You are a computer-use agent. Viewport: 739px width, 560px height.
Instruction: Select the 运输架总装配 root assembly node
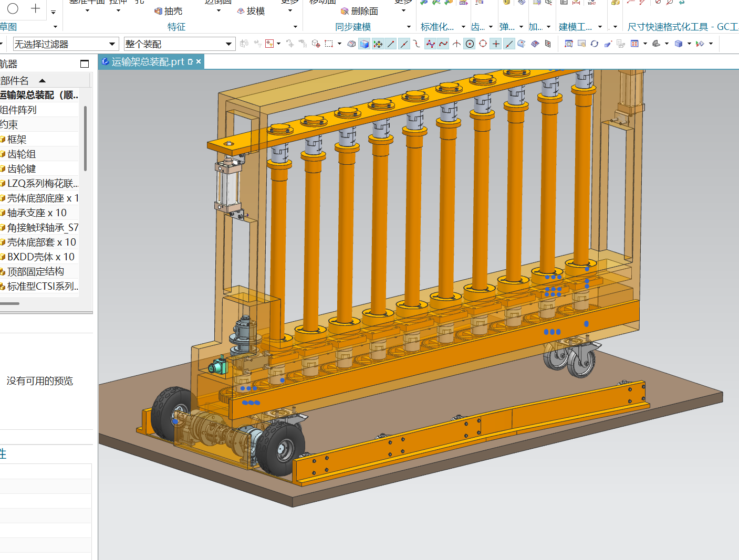(39, 95)
